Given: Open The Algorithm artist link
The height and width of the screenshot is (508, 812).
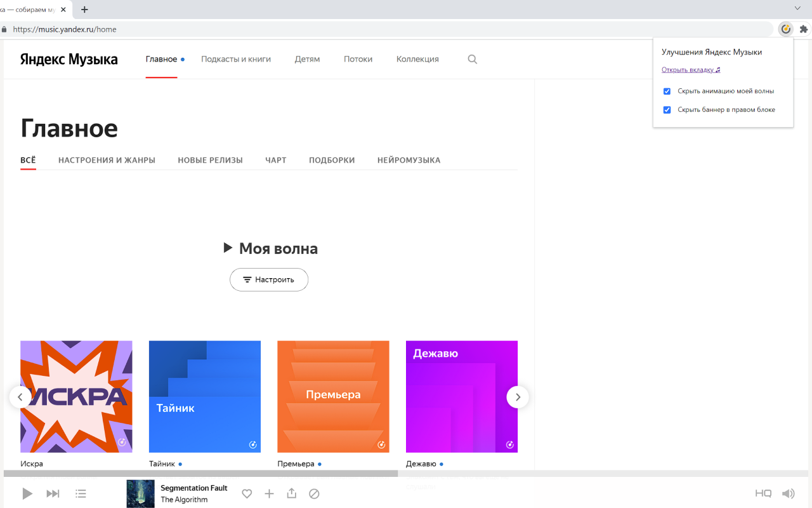Looking at the screenshot, I should click(x=184, y=499).
